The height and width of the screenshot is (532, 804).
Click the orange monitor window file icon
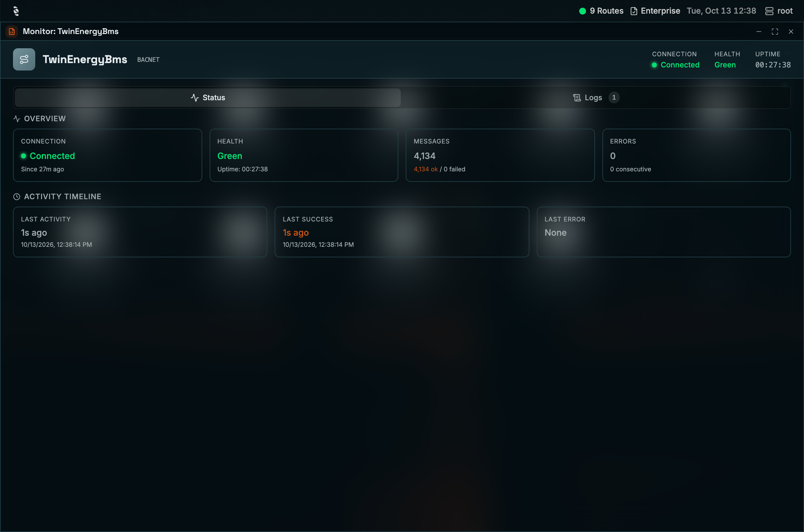point(12,32)
